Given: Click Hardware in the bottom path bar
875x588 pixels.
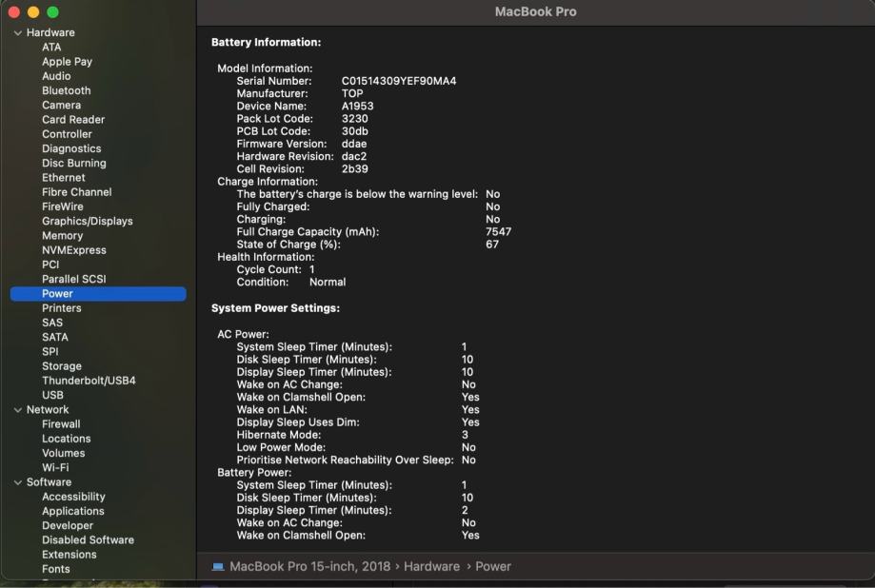Looking at the screenshot, I should (x=431, y=567).
